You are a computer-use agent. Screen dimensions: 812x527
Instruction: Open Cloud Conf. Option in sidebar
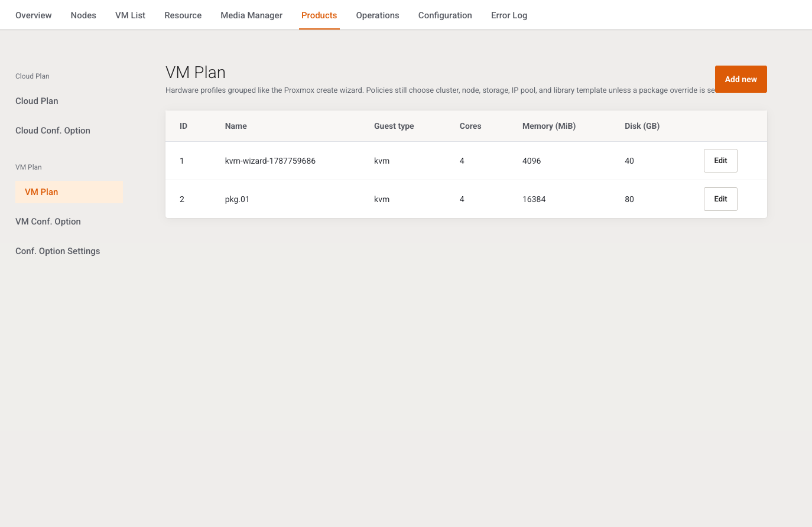53,131
